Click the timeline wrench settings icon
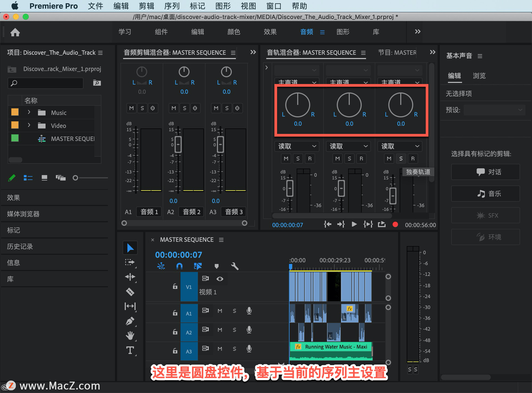Image resolution: width=532 pixels, height=393 pixels. [234, 266]
